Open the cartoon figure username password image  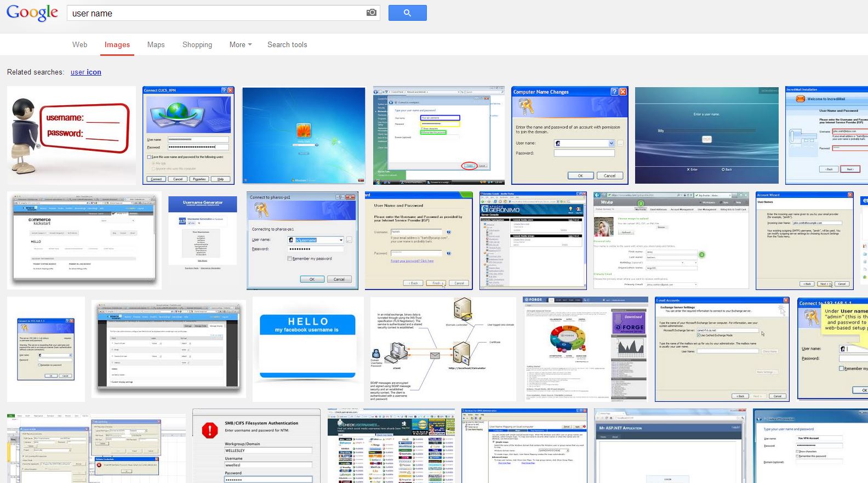point(71,135)
